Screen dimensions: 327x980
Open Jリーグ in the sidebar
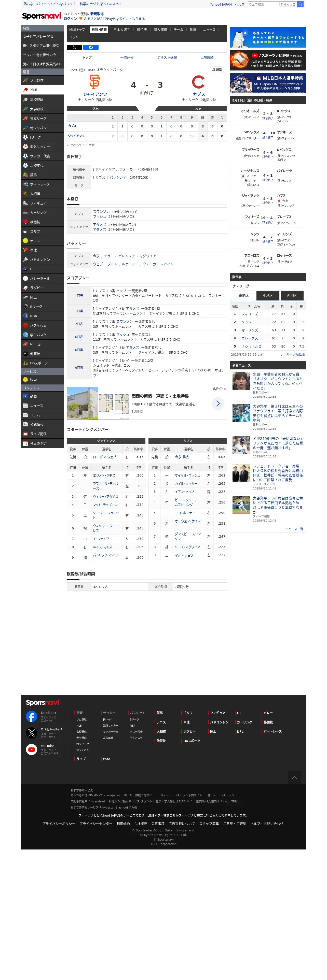point(42,137)
